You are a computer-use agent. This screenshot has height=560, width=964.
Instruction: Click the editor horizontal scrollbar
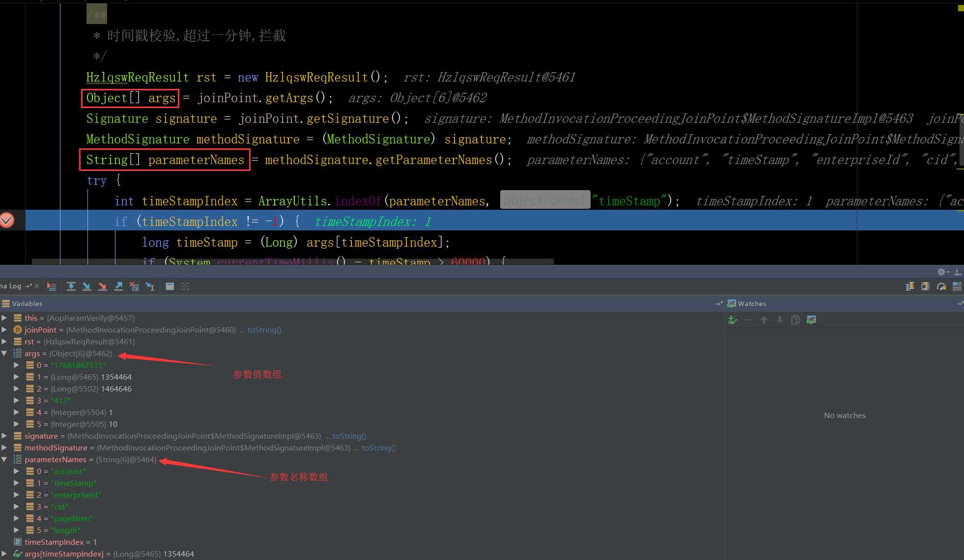(293, 262)
